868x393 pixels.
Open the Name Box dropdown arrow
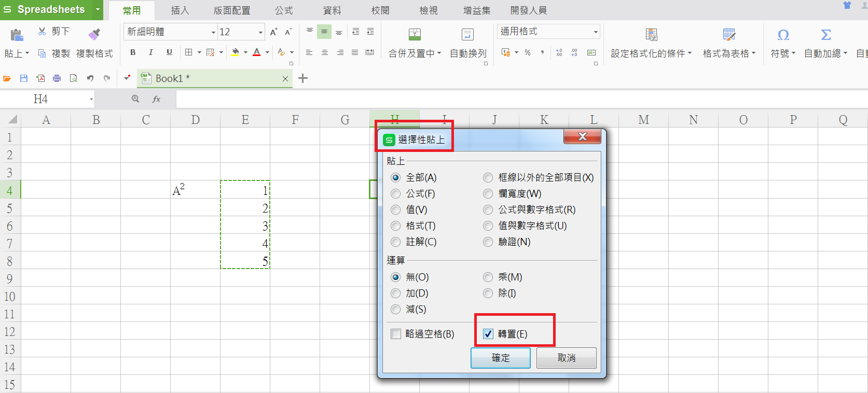coord(91,99)
